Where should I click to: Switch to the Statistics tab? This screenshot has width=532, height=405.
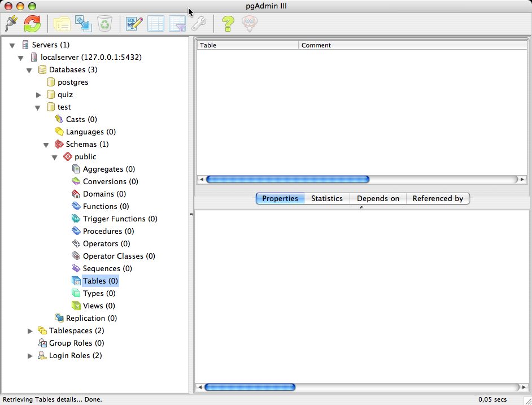[x=326, y=198]
